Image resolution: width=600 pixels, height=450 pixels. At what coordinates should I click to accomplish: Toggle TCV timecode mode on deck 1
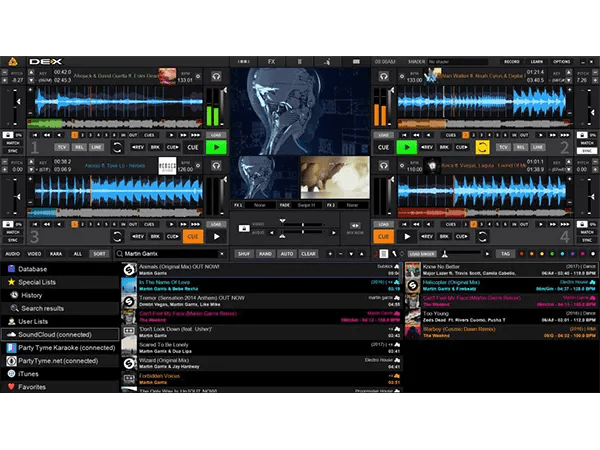click(x=62, y=147)
